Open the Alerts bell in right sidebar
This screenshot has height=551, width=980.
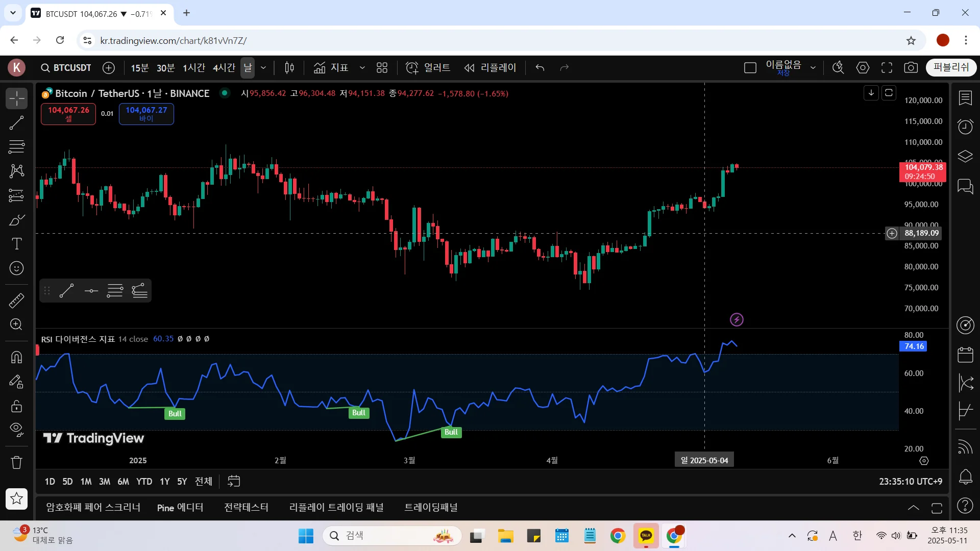coord(965,477)
